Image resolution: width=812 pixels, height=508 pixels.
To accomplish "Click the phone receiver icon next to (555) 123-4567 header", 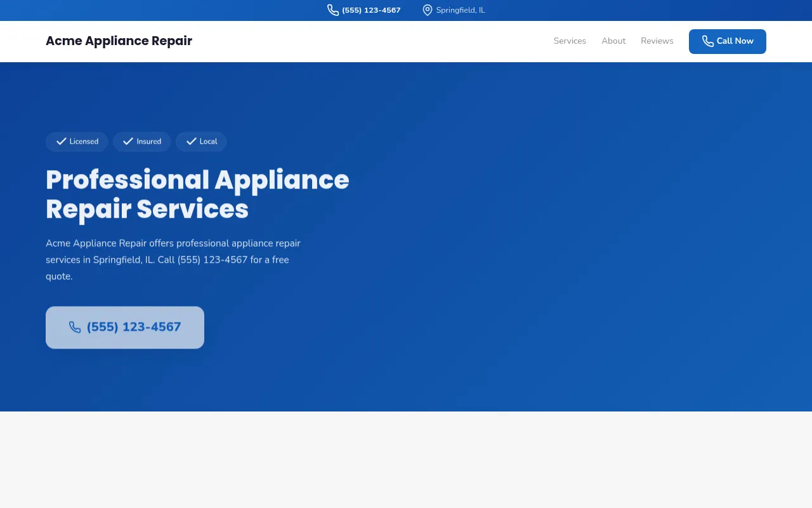I will 333,10.
